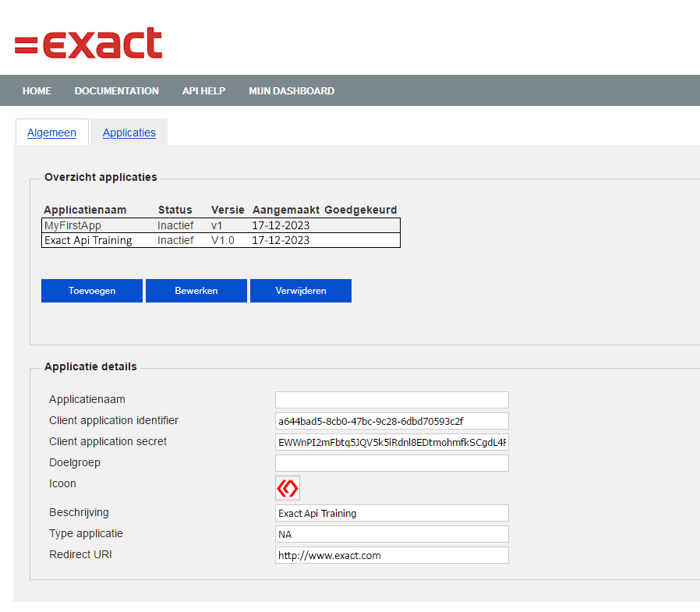Screen dimensions: 700x612
Task: Focus the Applicatienaam input field
Action: [x=392, y=400]
